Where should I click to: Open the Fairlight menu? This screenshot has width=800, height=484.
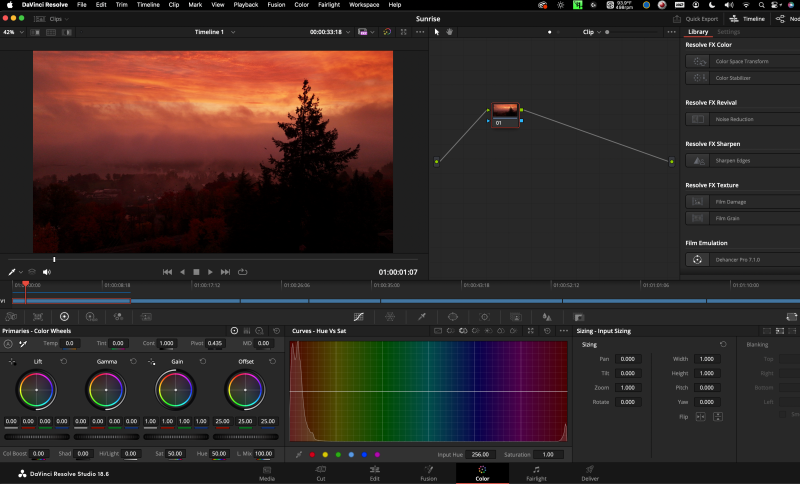pyautogui.click(x=329, y=5)
